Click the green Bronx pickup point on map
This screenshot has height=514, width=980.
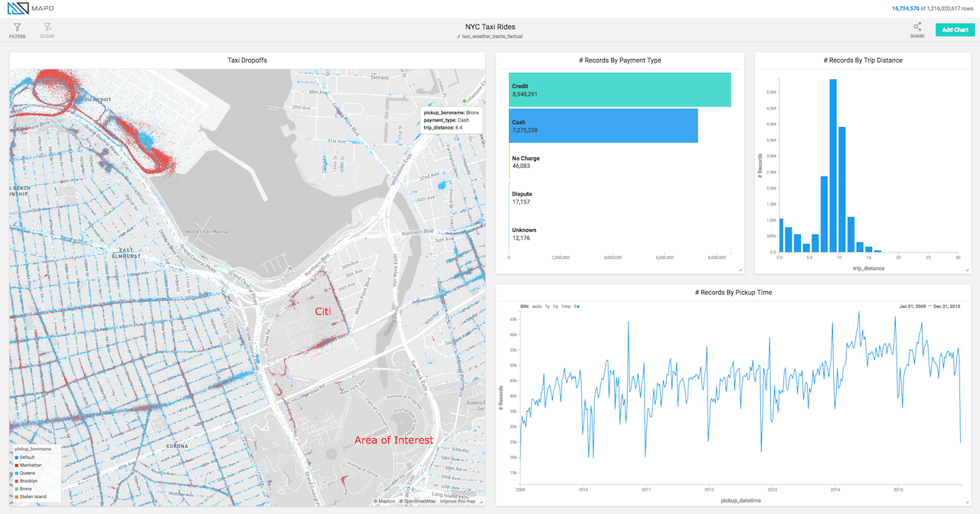pyautogui.click(x=464, y=101)
